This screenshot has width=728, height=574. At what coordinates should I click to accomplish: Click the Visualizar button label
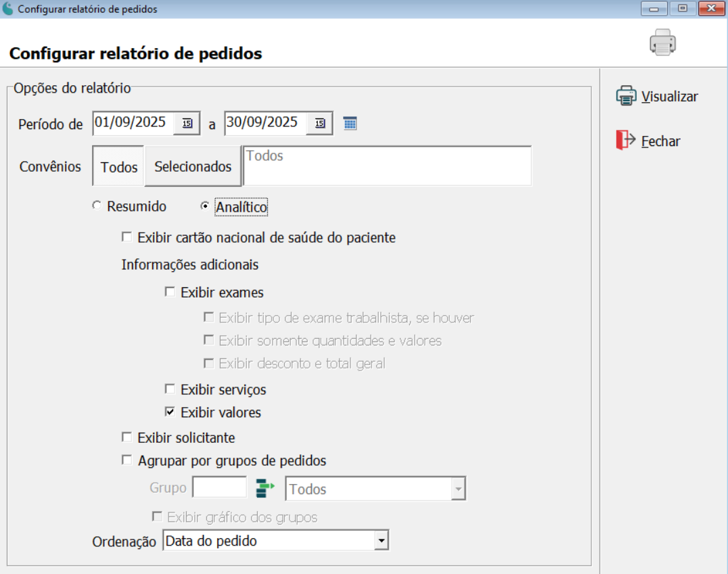click(670, 97)
